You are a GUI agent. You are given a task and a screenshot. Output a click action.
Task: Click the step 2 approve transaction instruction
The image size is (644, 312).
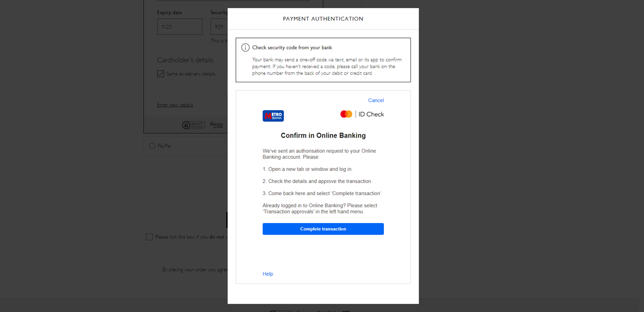coord(317,181)
